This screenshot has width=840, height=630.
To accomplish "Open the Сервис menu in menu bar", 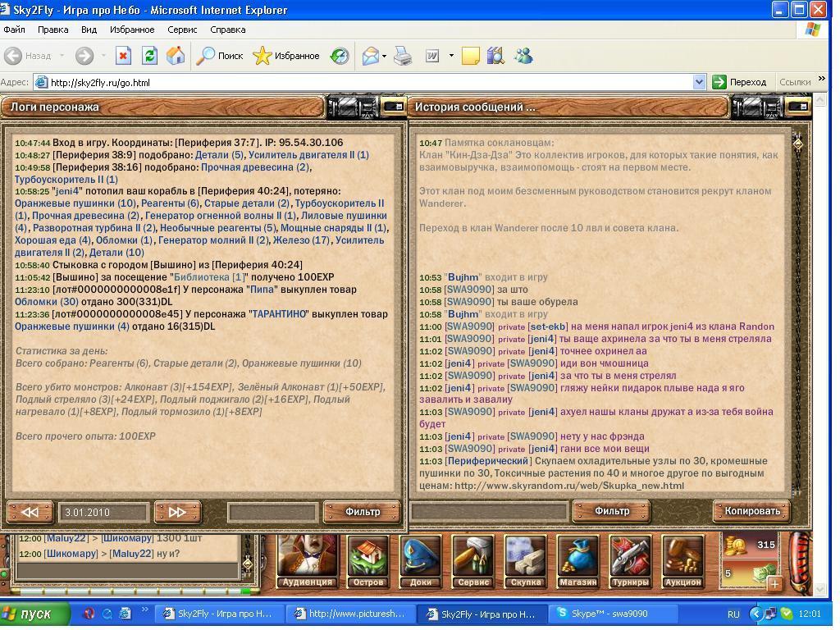I will (182, 30).
